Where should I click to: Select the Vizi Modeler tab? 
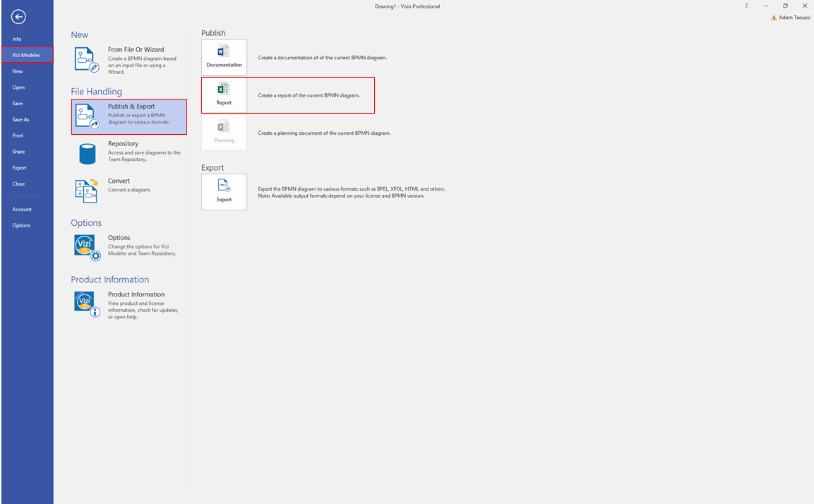click(x=27, y=55)
